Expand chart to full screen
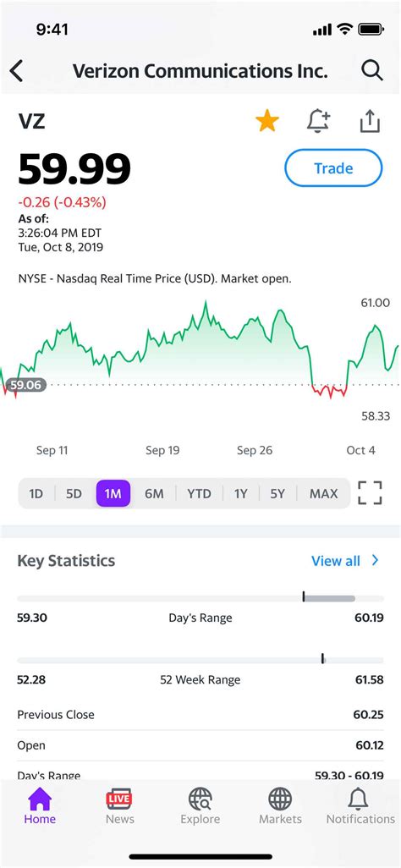Screen dimensions: 401x868 [370, 492]
